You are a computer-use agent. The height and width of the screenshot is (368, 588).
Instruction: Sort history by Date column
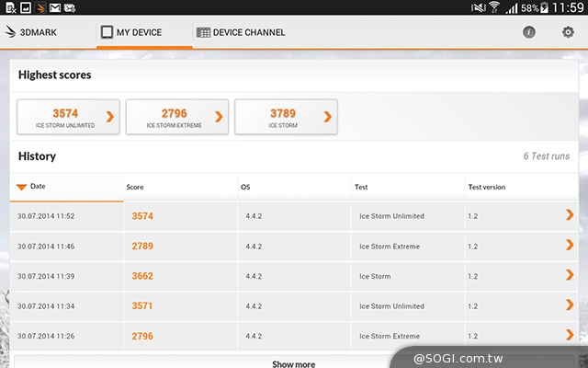tap(38, 187)
